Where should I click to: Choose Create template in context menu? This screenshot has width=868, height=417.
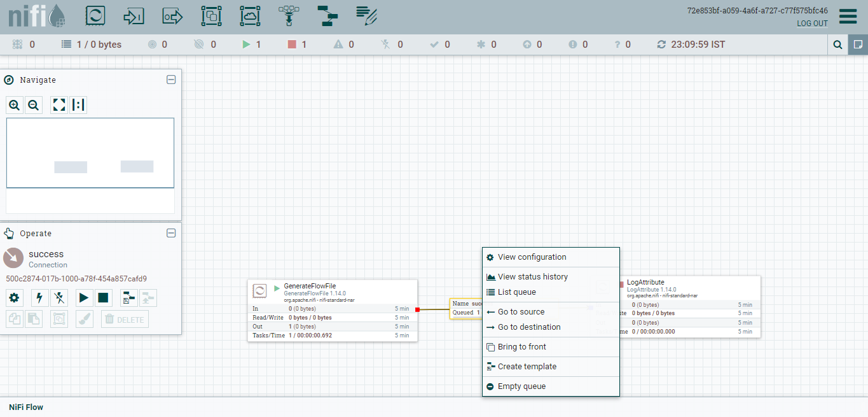tap(551, 367)
